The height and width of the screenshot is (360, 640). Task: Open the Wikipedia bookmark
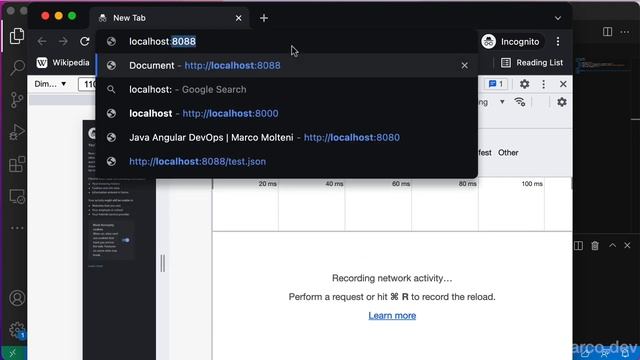63,62
